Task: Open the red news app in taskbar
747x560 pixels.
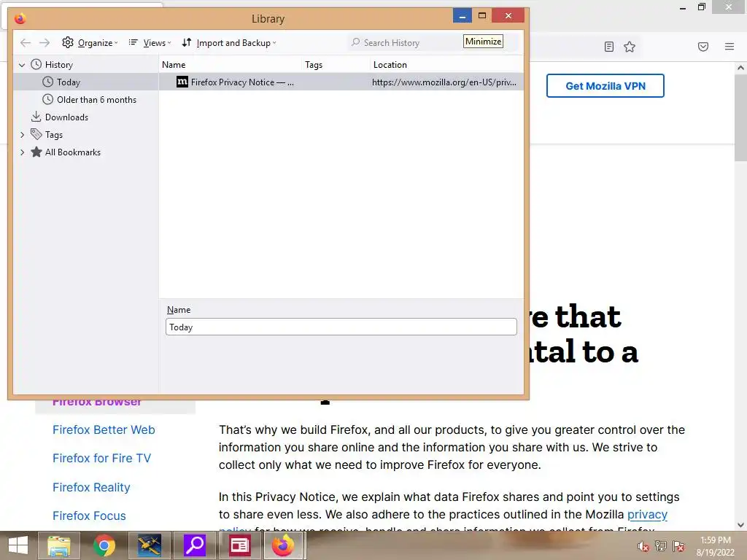Action: click(239, 545)
